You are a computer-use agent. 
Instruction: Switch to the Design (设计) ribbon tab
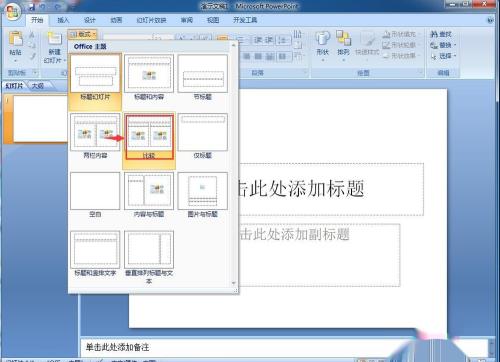(89, 20)
